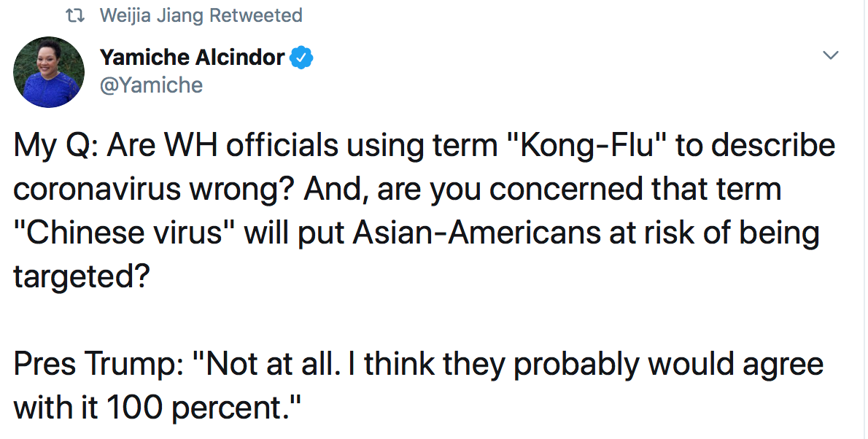Expand the tweet options chevron menu

[x=830, y=56]
